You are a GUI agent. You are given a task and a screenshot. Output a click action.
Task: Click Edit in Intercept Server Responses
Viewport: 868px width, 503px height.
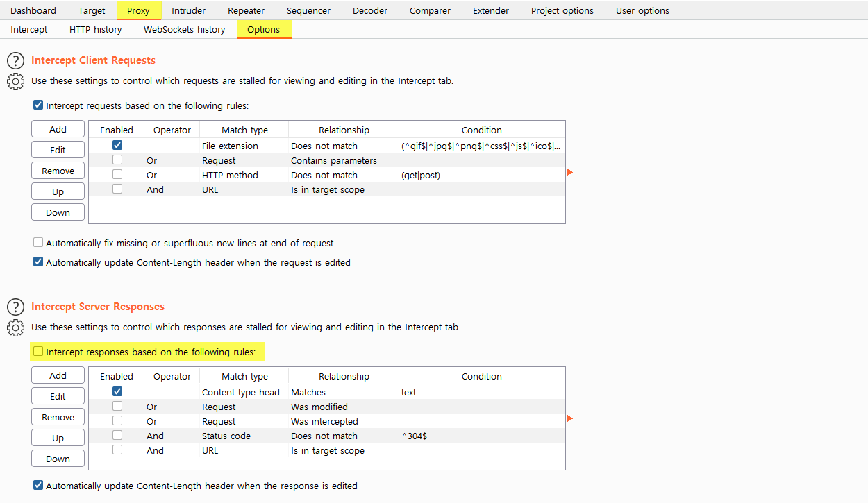click(x=58, y=396)
